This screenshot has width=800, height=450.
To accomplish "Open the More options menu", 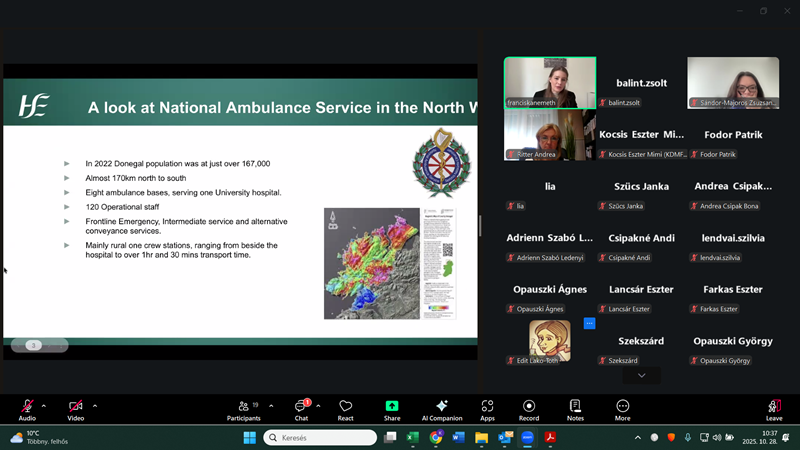I will click(622, 408).
